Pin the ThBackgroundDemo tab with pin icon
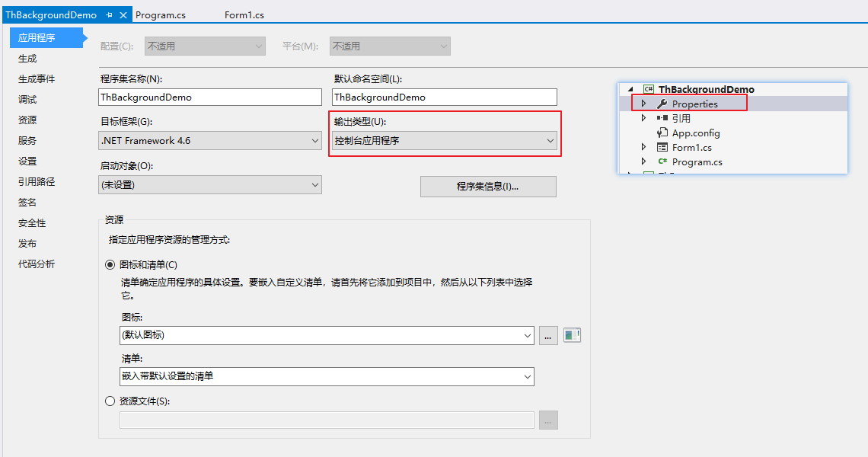 point(109,15)
